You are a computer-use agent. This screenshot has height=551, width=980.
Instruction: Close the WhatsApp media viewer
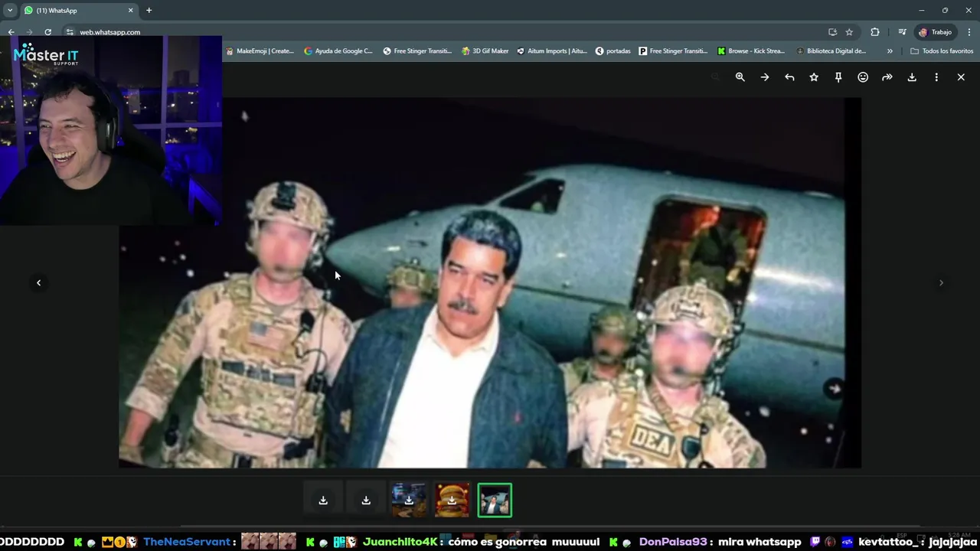(x=961, y=77)
